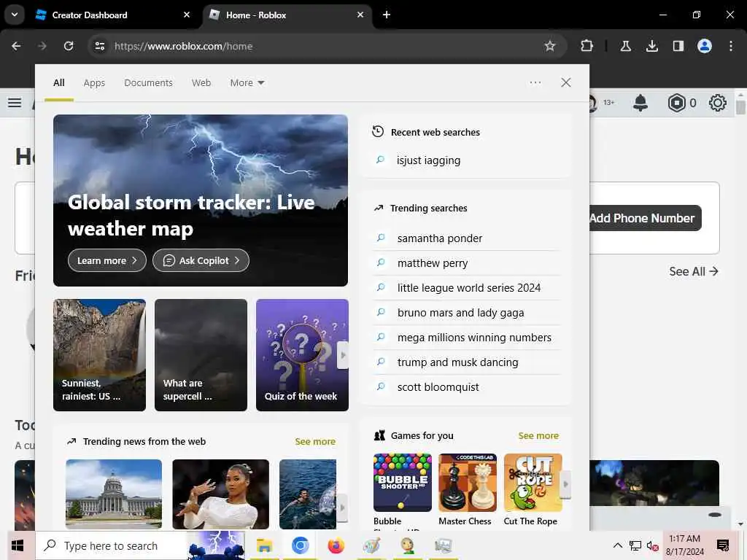Open the Roblox hamburger menu
The height and width of the screenshot is (560, 747).
15,102
